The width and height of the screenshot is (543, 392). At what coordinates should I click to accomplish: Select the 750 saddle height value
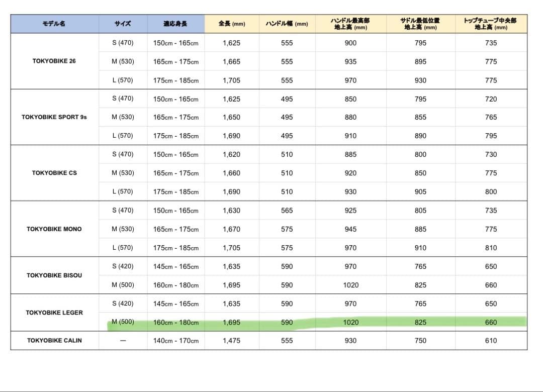point(420,341)
